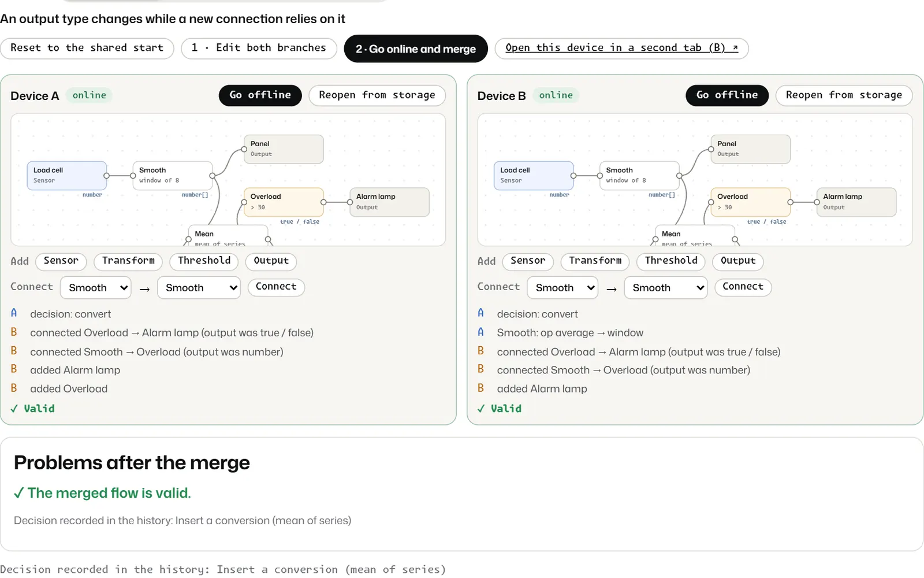
Task: Add a Transform node on Device B
Action: tap(595, 261)
